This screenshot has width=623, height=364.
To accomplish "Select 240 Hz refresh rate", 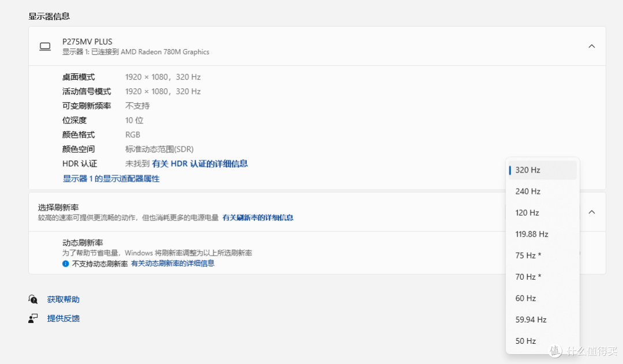I will [x=542, y=192].
